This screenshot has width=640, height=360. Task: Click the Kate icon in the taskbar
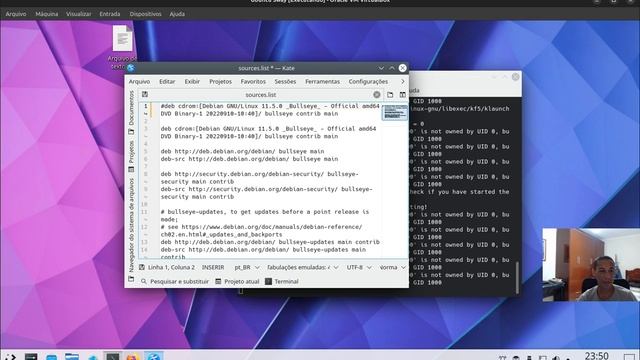[153, 356]
